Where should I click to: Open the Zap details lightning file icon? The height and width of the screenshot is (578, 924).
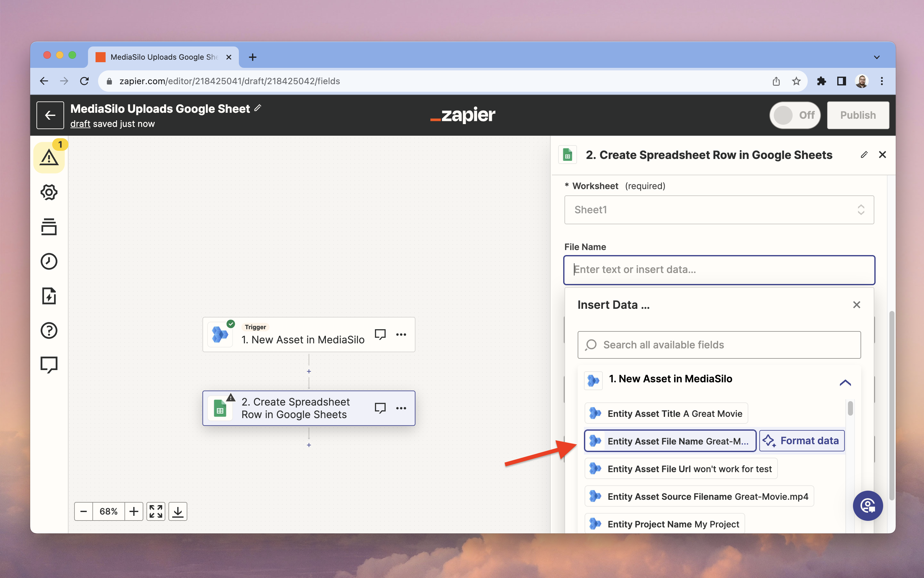49,296
